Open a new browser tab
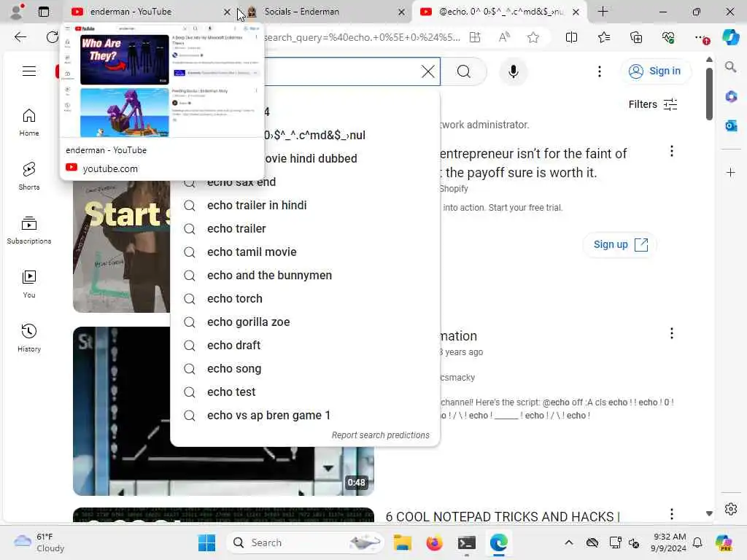Image resolution: width=747 pixels, height=560 pixels. point(603,12)
